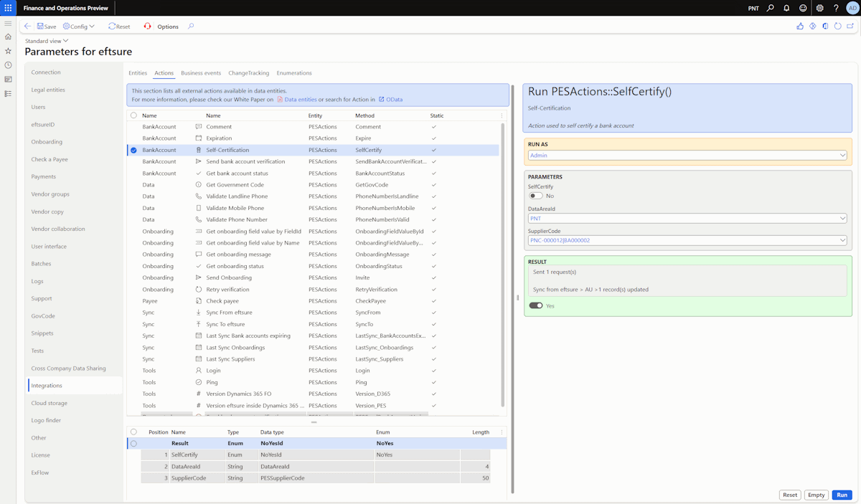Expand the navigation pane hamburger
This screenshot has width=861, height=504.
(x=8, y=23)
